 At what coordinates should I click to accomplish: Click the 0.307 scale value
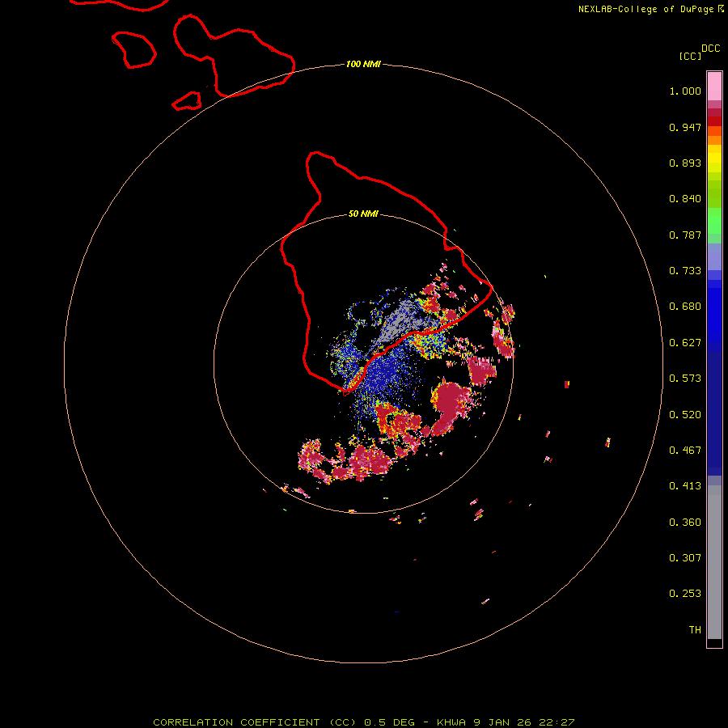tap(685, 558)
